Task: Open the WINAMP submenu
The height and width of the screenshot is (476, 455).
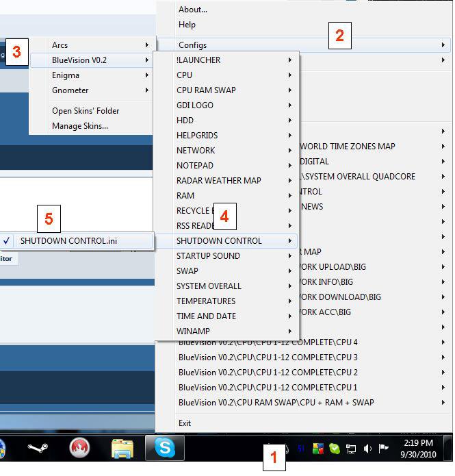Action: point(226,331)
